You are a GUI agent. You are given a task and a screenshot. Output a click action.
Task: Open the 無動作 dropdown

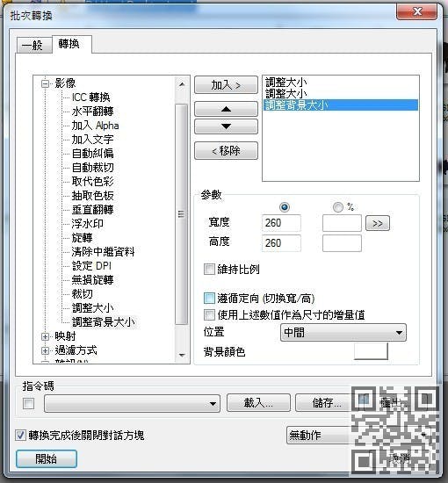(358, 436)
